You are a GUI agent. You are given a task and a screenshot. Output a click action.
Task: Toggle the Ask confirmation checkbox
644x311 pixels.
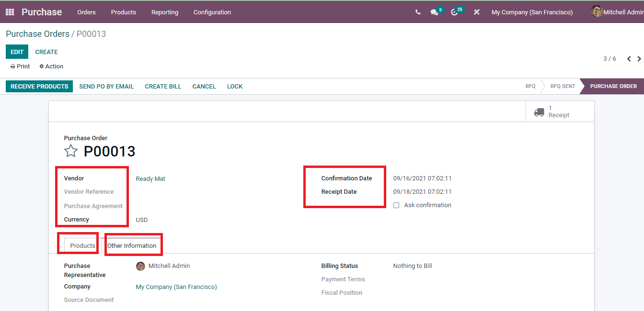pyautogui.click(x=396, y=205)
